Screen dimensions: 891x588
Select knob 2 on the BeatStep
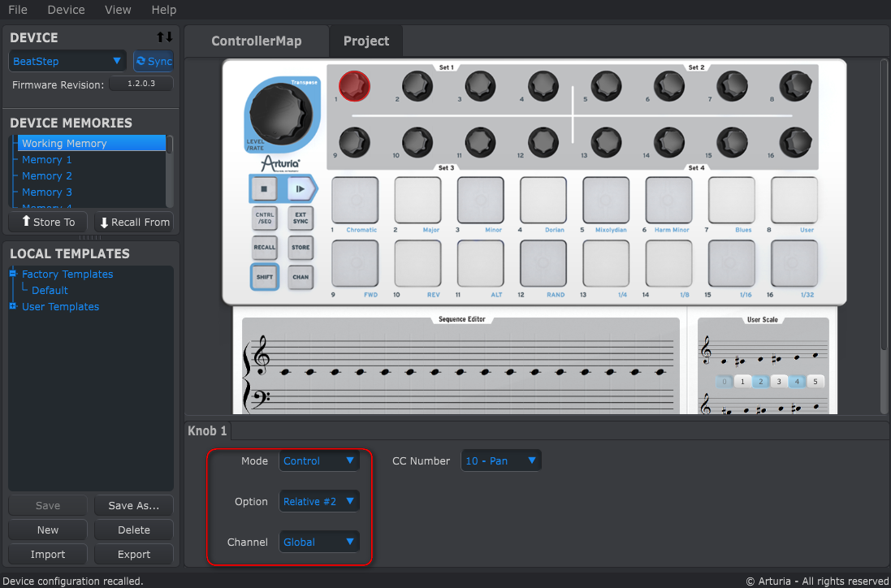[417, 86]
